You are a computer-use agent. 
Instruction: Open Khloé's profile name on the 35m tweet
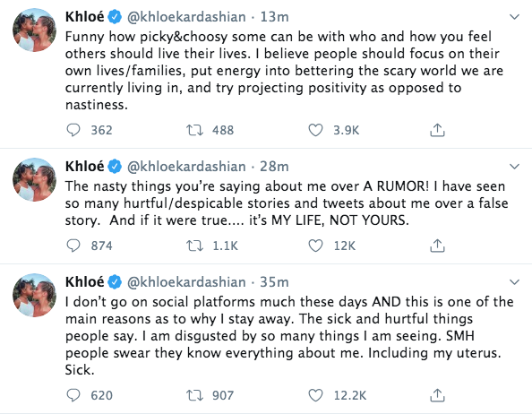(85, 282)
